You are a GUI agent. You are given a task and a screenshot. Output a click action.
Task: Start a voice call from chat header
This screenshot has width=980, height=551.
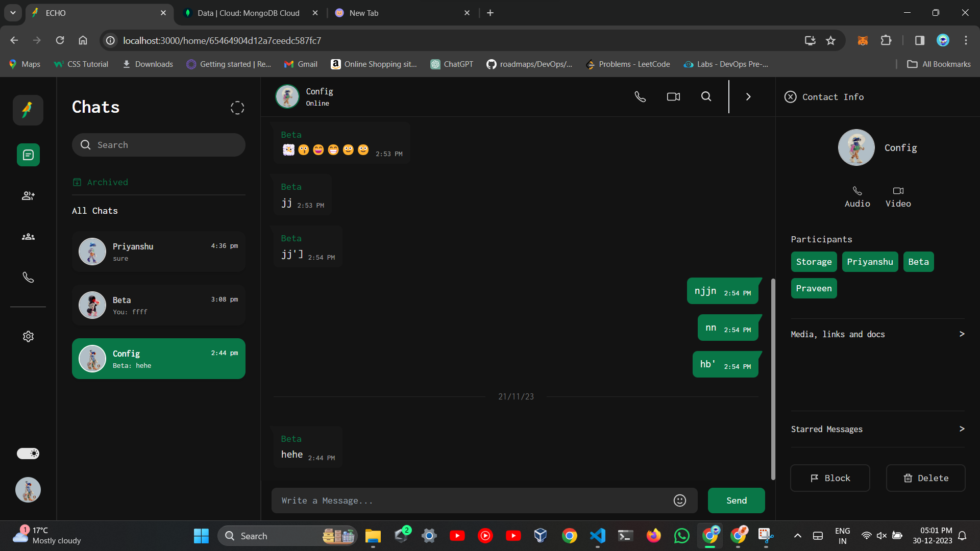[640, 96]
